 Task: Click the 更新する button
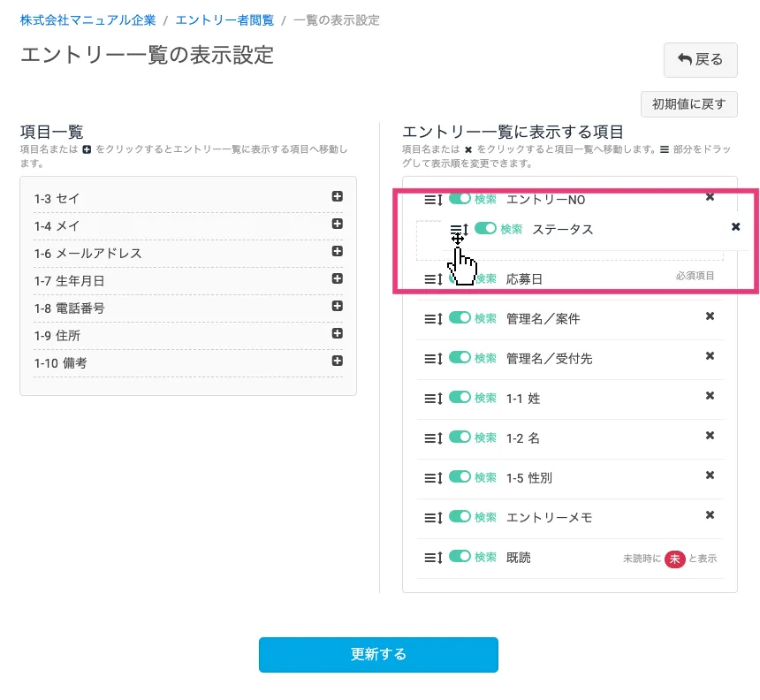click(x=378, y=655)
